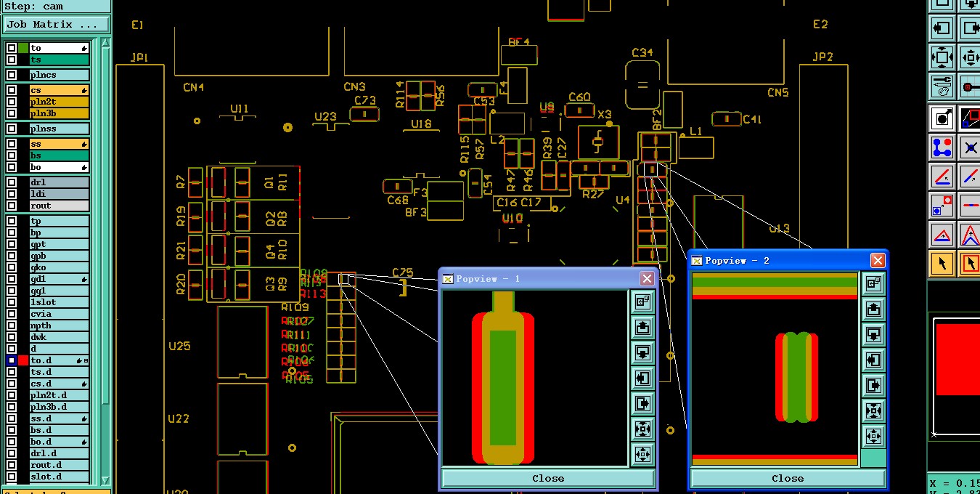Click the wrench and palette settings icon
Screen dimensions: 980x494
tap(942, 86)
